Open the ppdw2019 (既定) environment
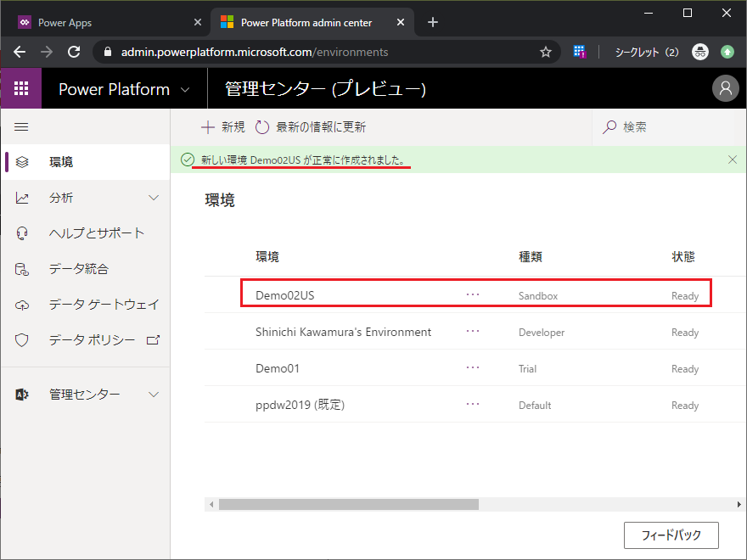 (x=300, y=405)
